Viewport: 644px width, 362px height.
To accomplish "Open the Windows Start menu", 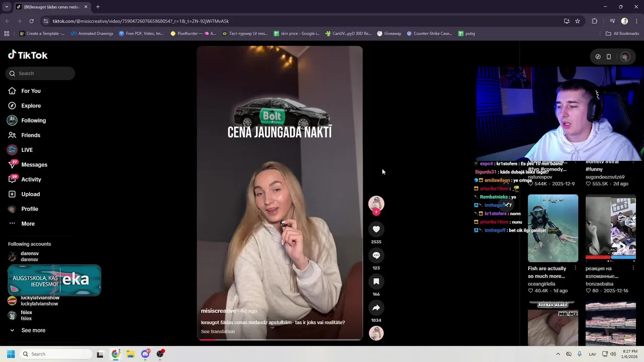I will click(x=11, y=354).
